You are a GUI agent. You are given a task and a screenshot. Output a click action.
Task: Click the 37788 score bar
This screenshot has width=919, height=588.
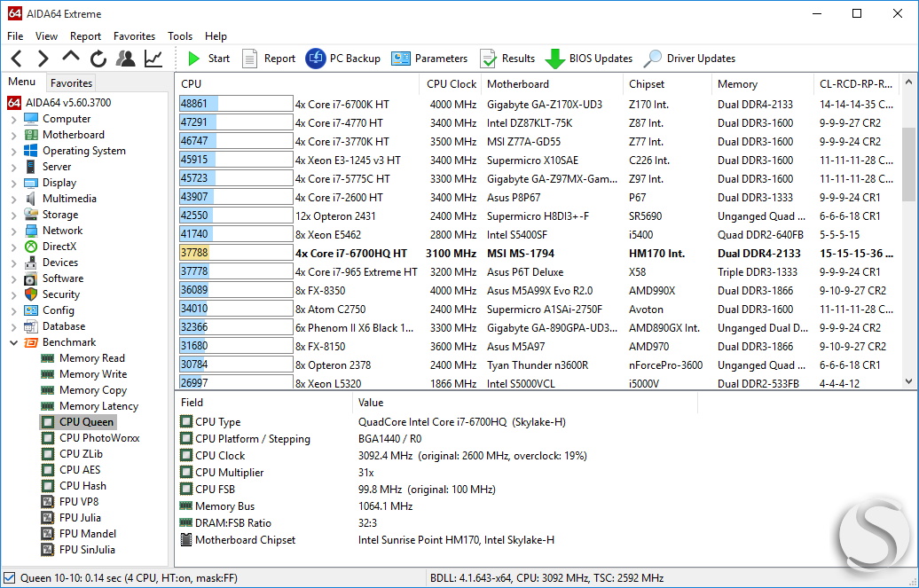coord(236,253)
